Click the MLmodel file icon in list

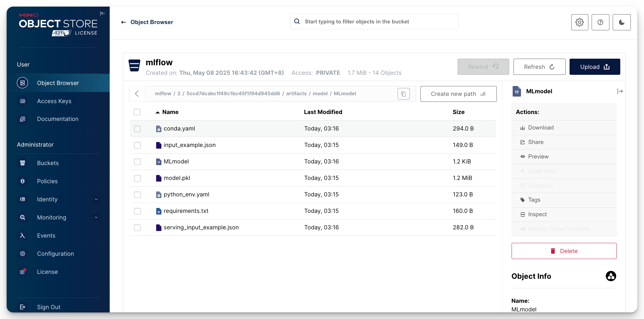pos(159,161)
